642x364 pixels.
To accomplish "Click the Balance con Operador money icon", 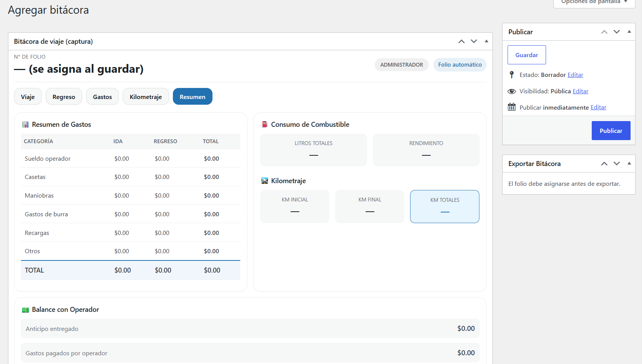I will [x=26, y=310].
